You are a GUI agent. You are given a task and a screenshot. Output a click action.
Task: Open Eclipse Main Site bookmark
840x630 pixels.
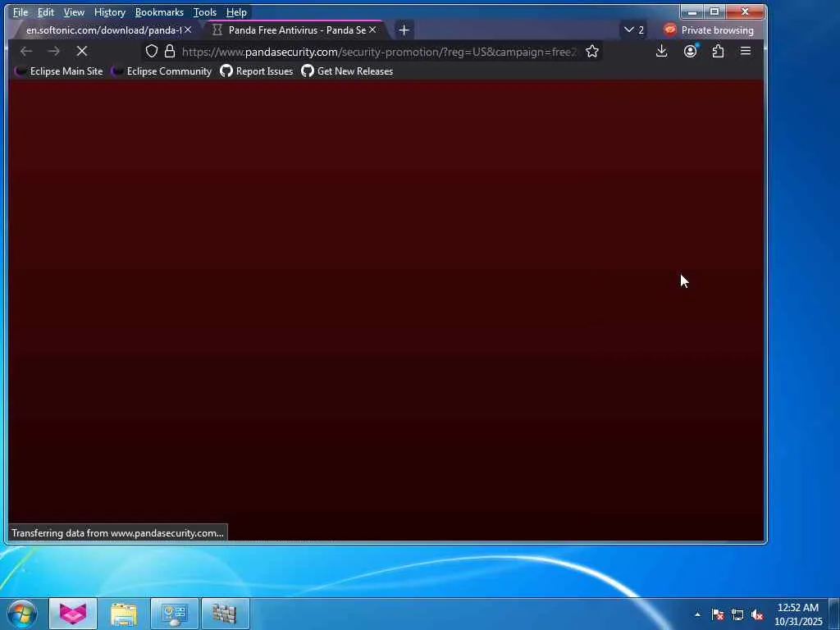(59, 71)
